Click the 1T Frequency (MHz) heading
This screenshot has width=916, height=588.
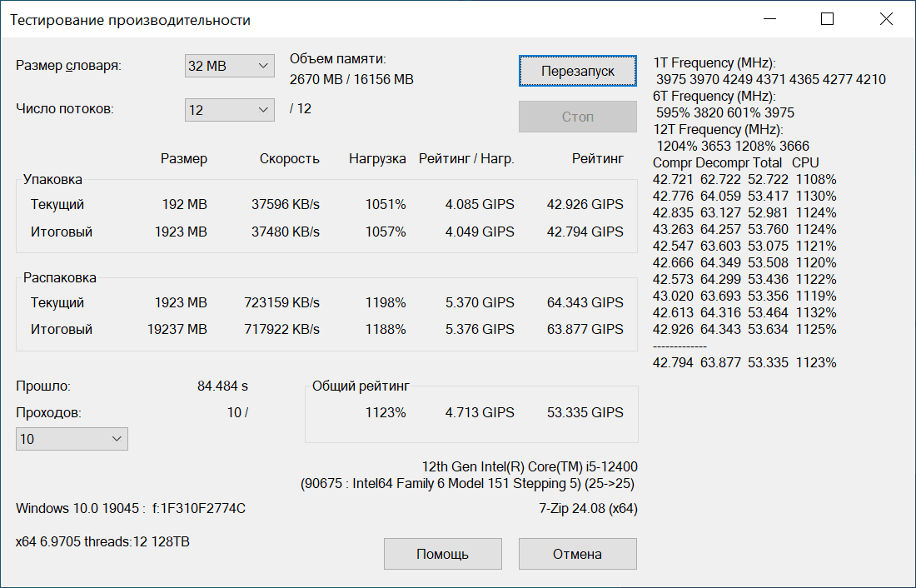(x=714, y=63)
